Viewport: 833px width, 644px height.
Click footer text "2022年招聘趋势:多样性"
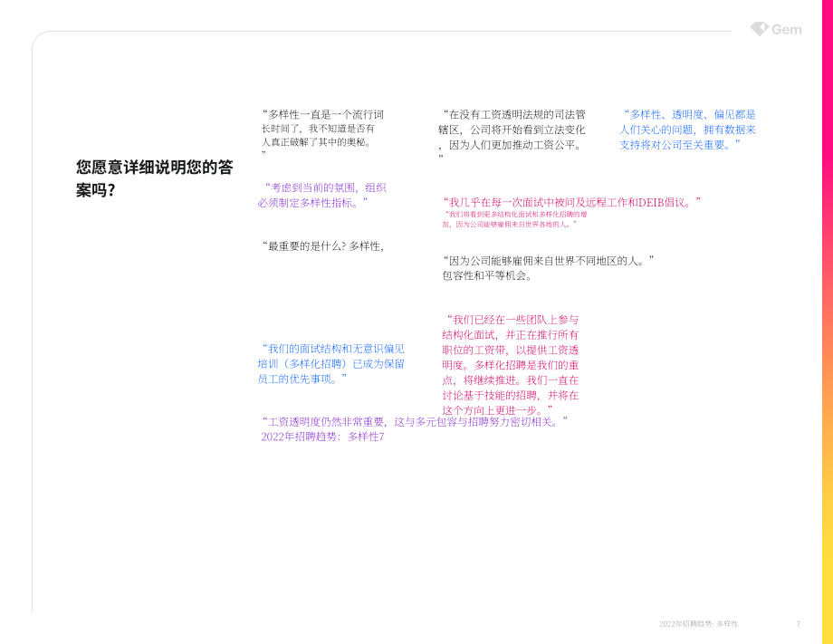[x=699, y=624]
